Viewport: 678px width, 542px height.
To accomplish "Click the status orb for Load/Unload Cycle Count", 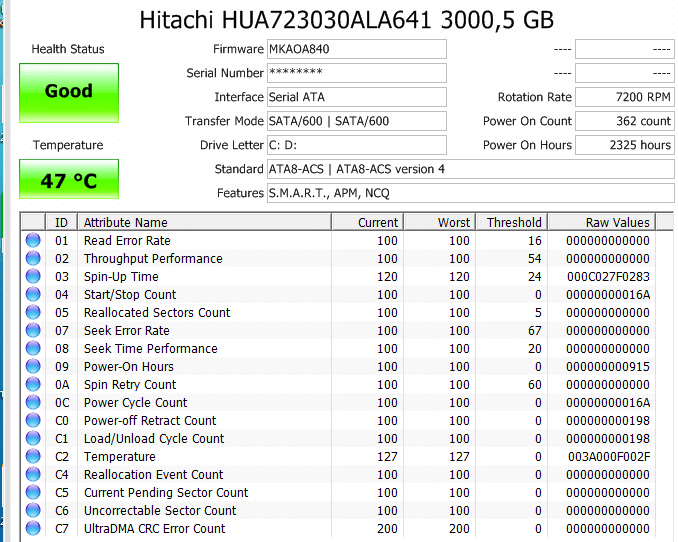I will coord(33,438).
